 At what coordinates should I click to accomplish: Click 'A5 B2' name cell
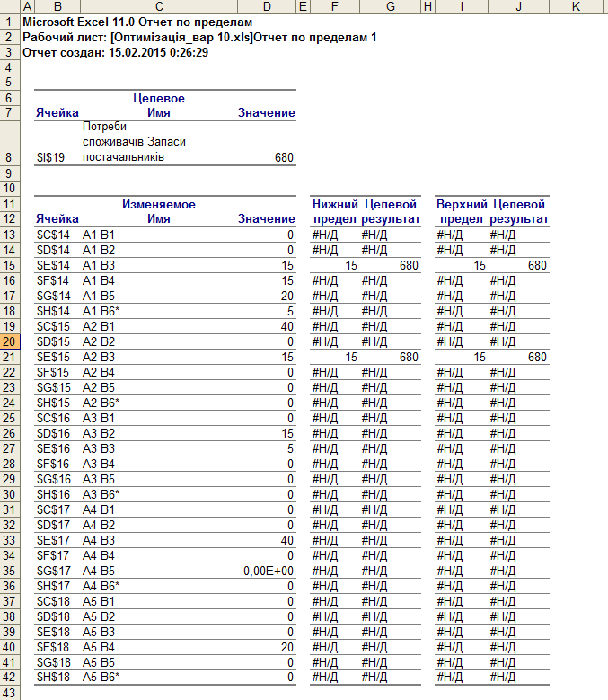tap(99, 616)
